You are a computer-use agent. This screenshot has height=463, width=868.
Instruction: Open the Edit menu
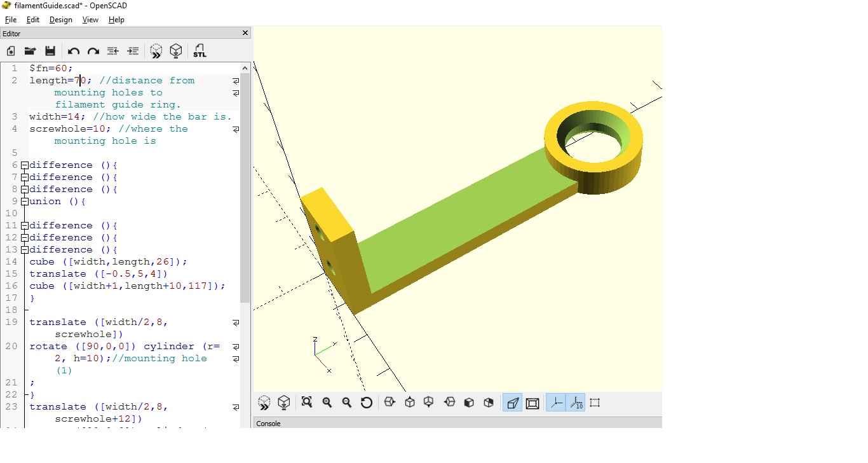click(33, 20)
